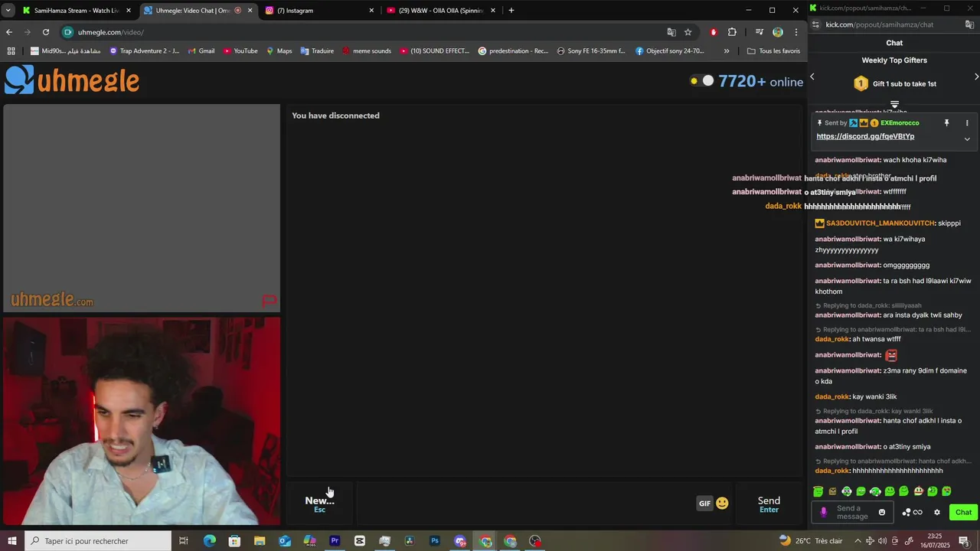Click the red hand ad-blocker extension icon
The image size is (980, 551).
coord(714,32)
